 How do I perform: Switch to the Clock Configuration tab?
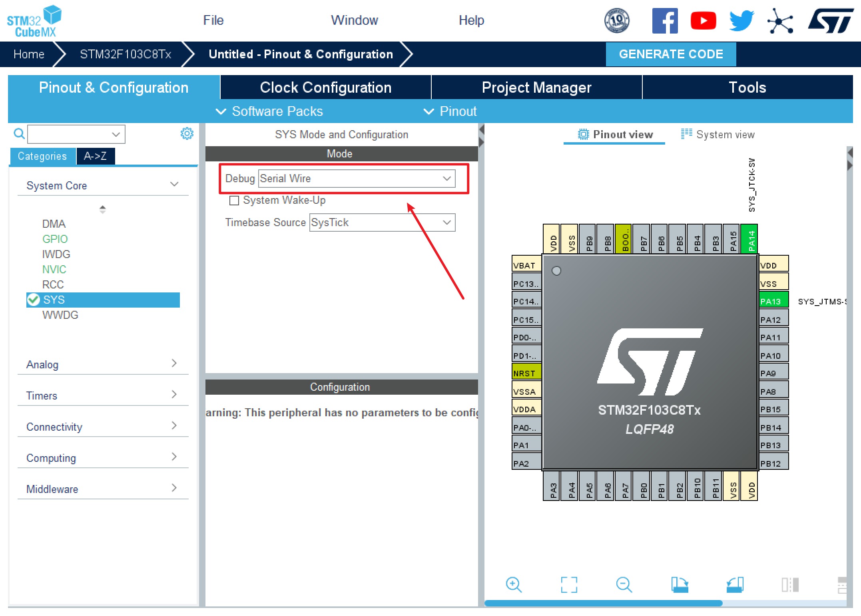point(325,87)
